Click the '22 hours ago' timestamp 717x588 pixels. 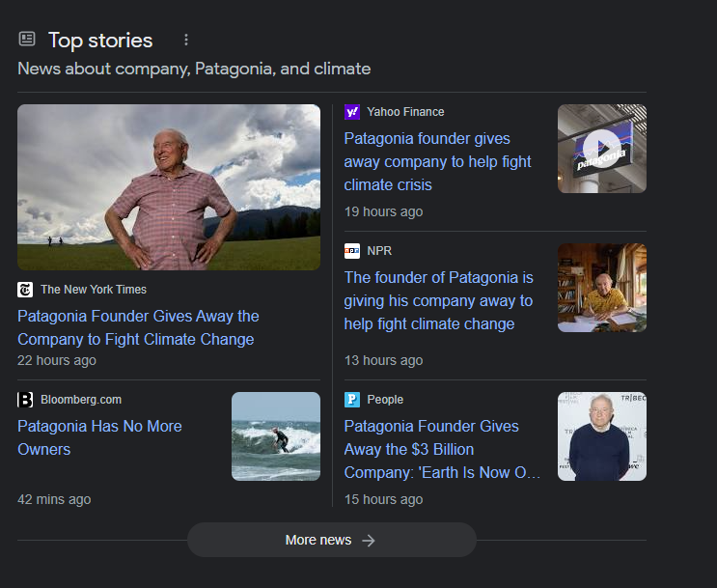click(x=57, y=360)
